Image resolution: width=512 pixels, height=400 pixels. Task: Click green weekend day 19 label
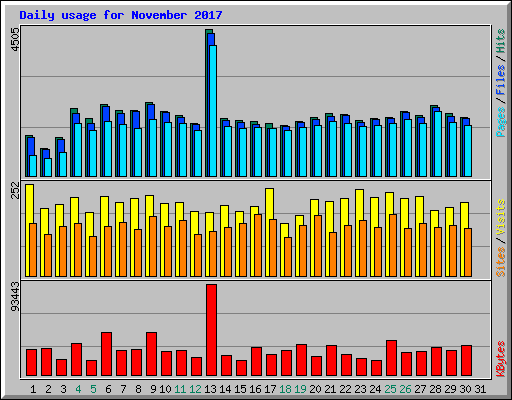click(x=300, y=389)
